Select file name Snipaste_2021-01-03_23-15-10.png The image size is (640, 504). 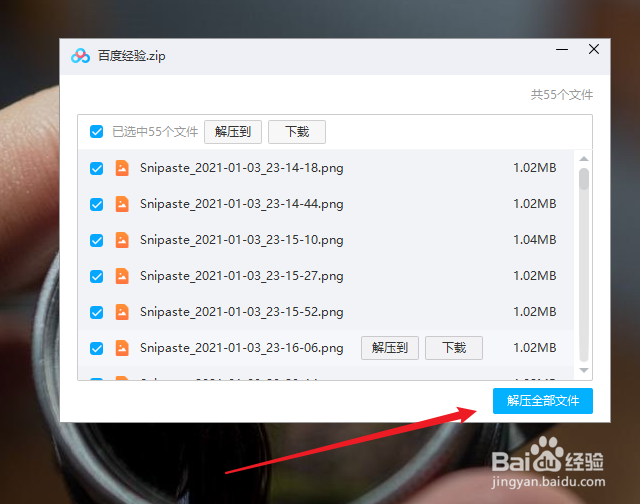pos(242,240)
